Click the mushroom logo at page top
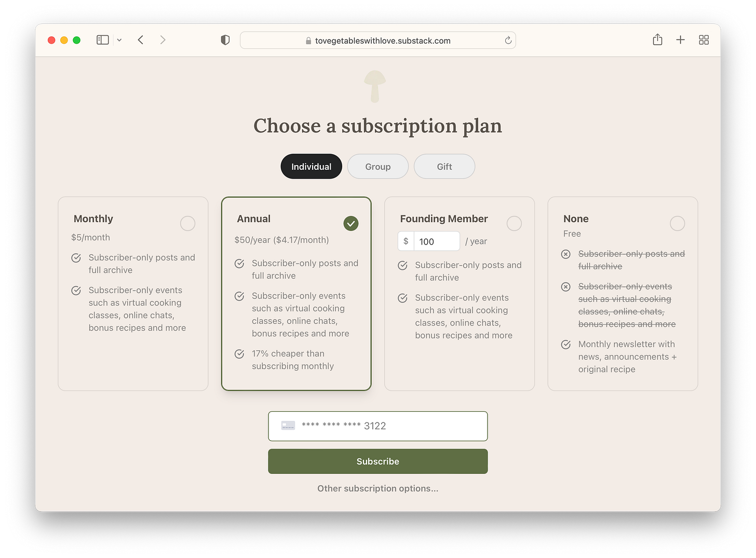Image resolution: width=756 pixels, height=558 pixels. pos(375,86)
